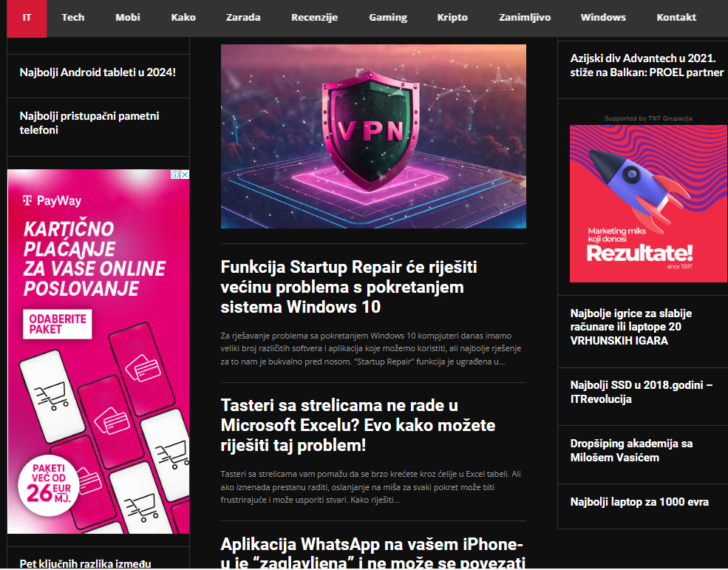Click 'Najbolji laptop za 1000 evra' link

tap(639, 502)
